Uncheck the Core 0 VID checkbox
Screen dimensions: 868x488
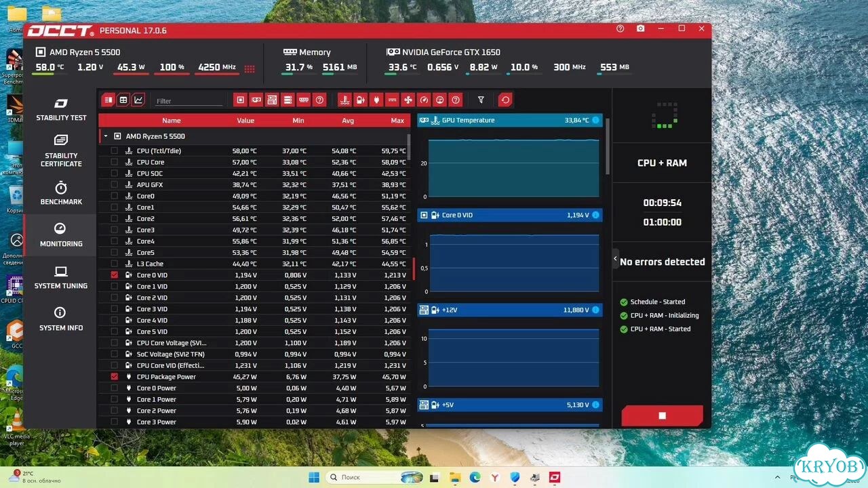[x=114, y=275]
